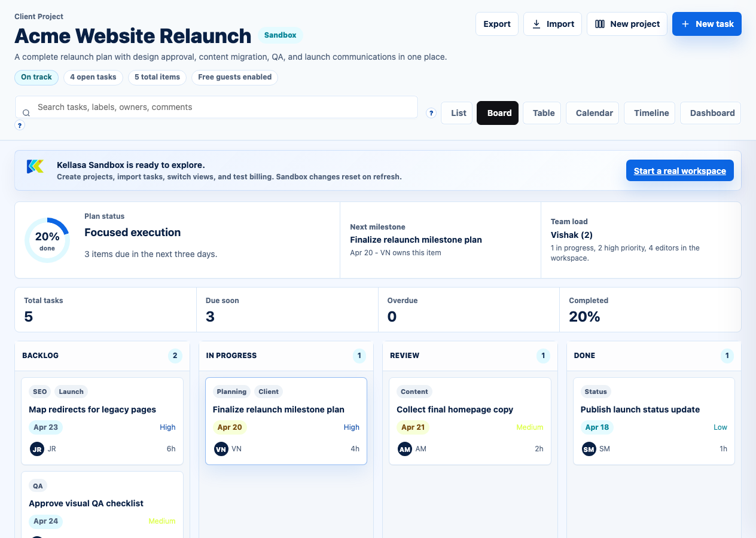
Task: Switch to the Timeline view
Action: point(651,113)
